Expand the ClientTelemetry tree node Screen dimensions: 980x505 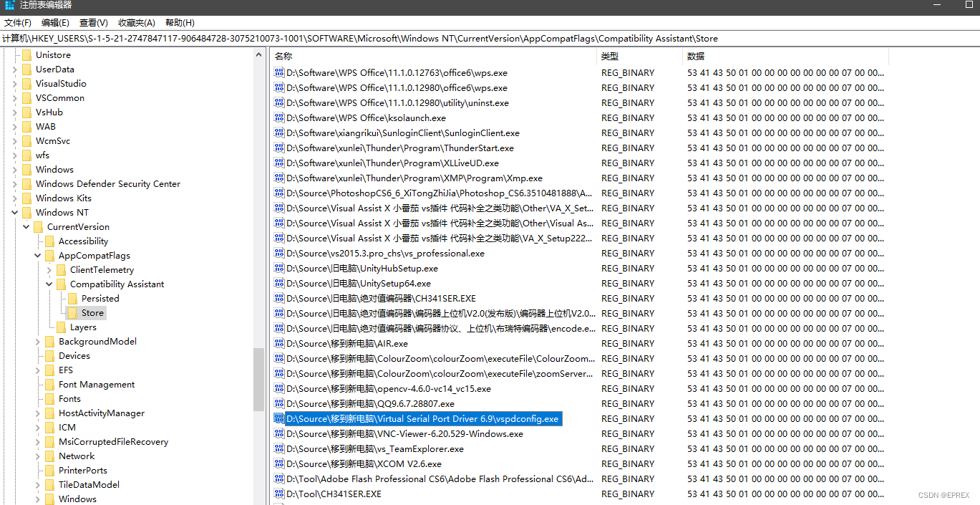pos(49,270)
